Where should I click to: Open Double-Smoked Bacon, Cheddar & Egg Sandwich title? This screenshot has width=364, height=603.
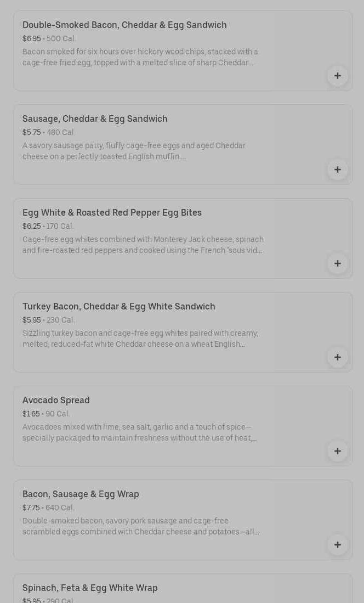[124, 25]
